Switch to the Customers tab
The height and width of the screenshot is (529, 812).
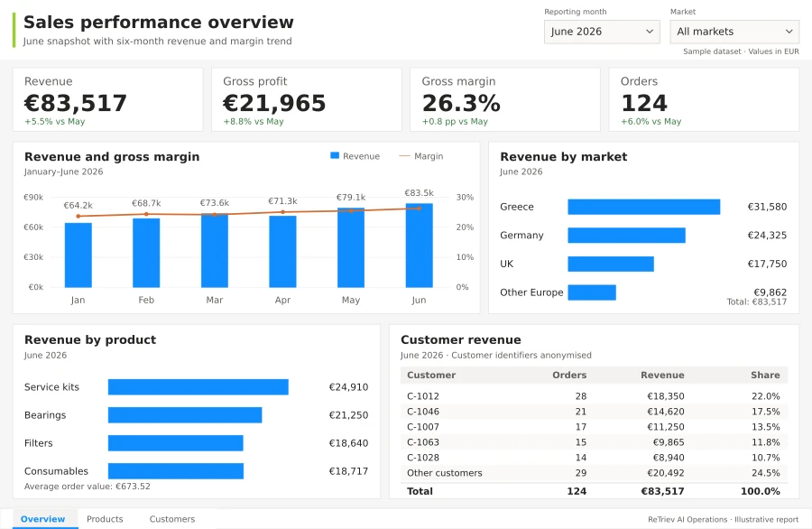[172, 519]
